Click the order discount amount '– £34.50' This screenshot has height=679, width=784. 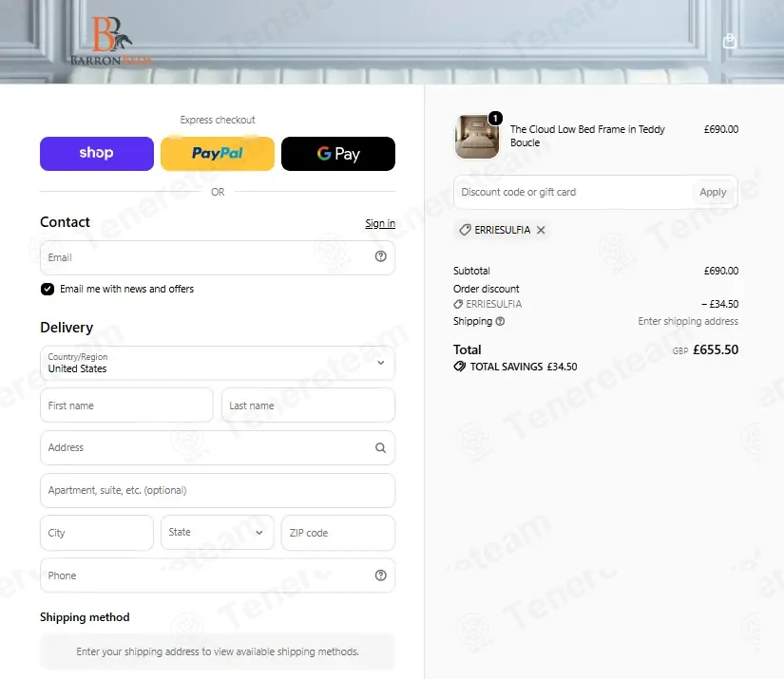tap(720, 304)
